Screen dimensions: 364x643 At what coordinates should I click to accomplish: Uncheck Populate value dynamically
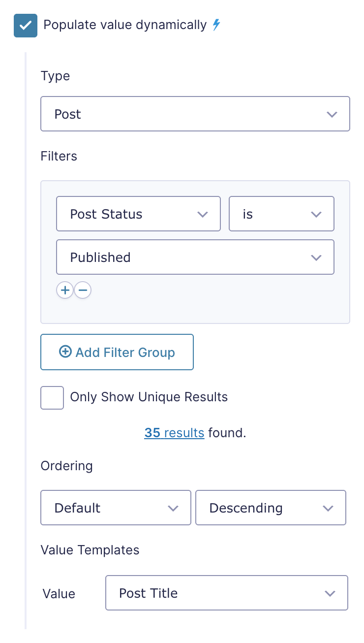(x=26, y=25)
